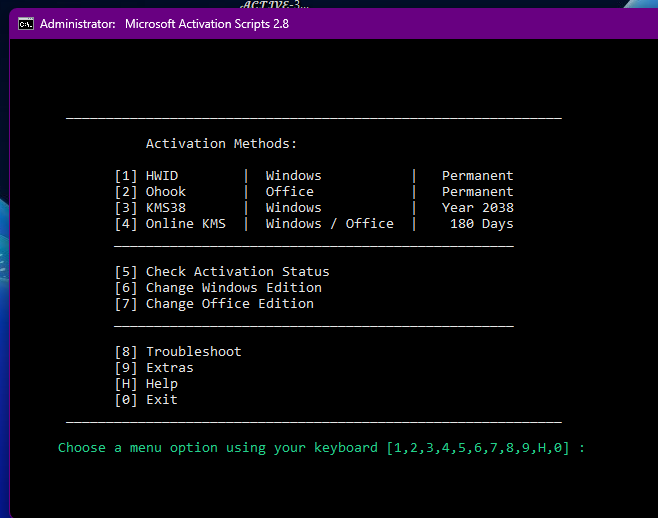Click the window title 'Microsoft Activation Scripts 2.8'
The height and width of the screenshot is (518, 658).
coord(206,24)
